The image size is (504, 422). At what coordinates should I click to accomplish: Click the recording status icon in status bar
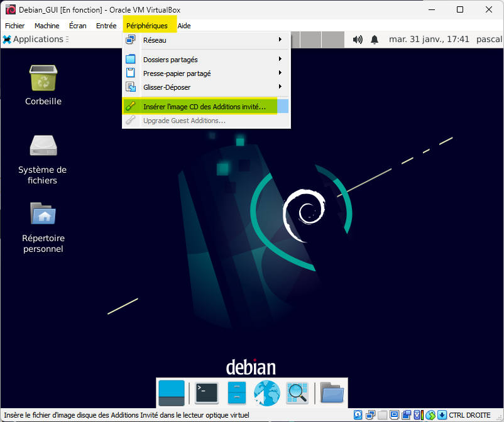click(x=406, y=415)
